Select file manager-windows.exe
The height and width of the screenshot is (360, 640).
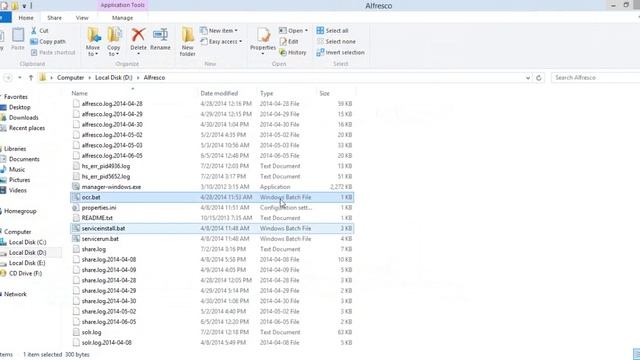[111, 187]
